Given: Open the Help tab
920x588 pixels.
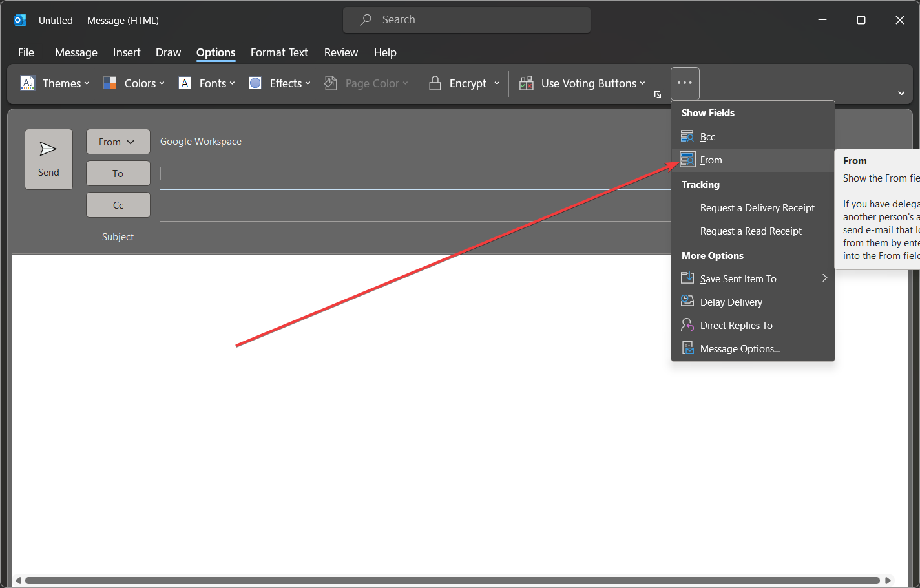Looking at the screenshot, I should [385, 52].
